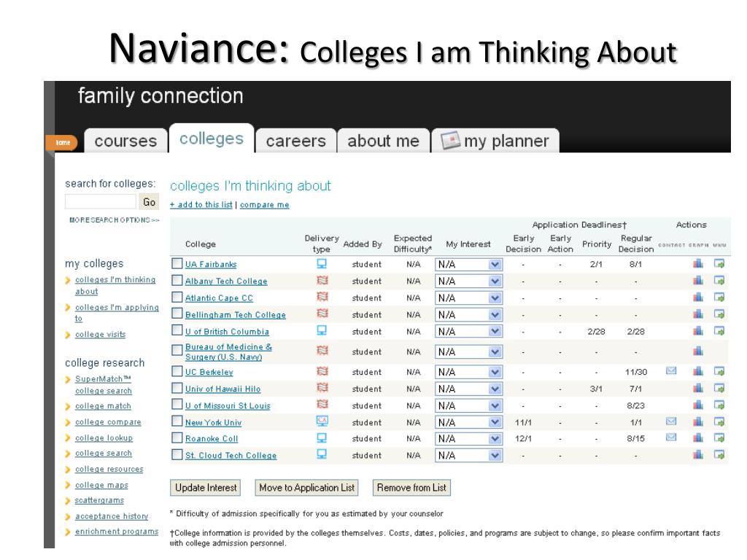Open the website icon for UA Fairbanks

click(x=719, y=263)
